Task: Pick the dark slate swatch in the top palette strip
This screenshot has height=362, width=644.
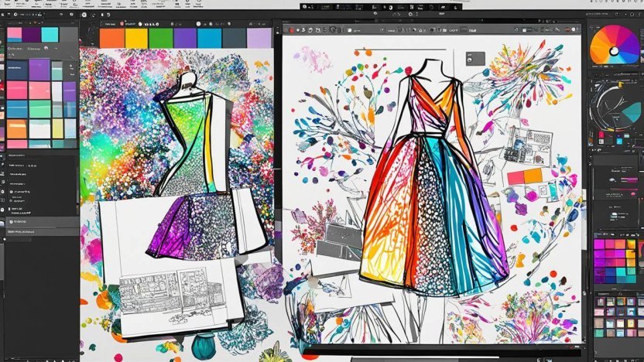Action: 234,38
